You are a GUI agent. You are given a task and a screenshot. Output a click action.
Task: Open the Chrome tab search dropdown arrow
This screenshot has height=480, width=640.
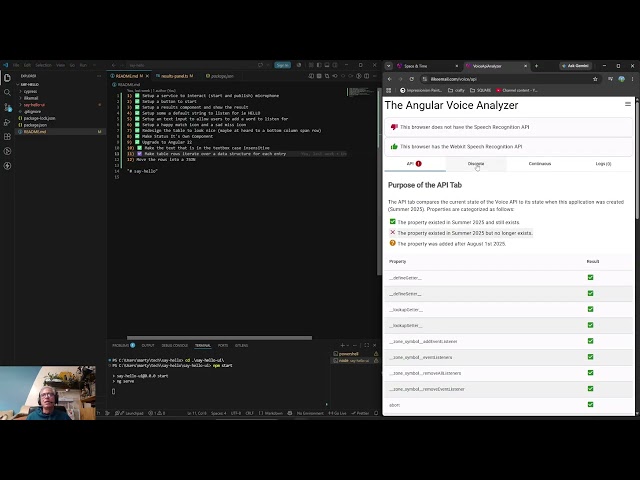(389, 66)
